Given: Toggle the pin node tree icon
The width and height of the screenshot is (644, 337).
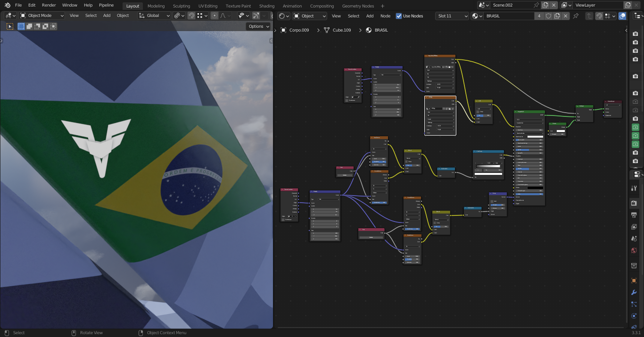Looking at the screenshot, I should 575,16.
